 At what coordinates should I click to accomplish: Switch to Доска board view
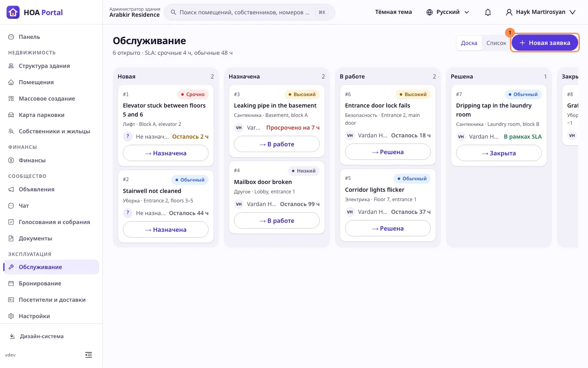click(469, 43)
